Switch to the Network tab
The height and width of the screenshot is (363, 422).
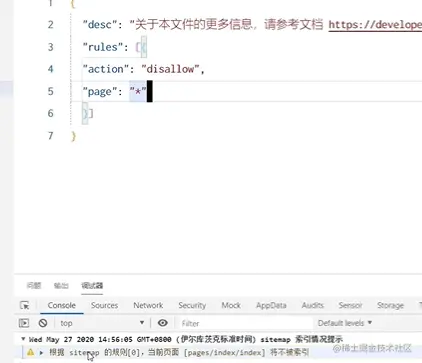[148, 305]
